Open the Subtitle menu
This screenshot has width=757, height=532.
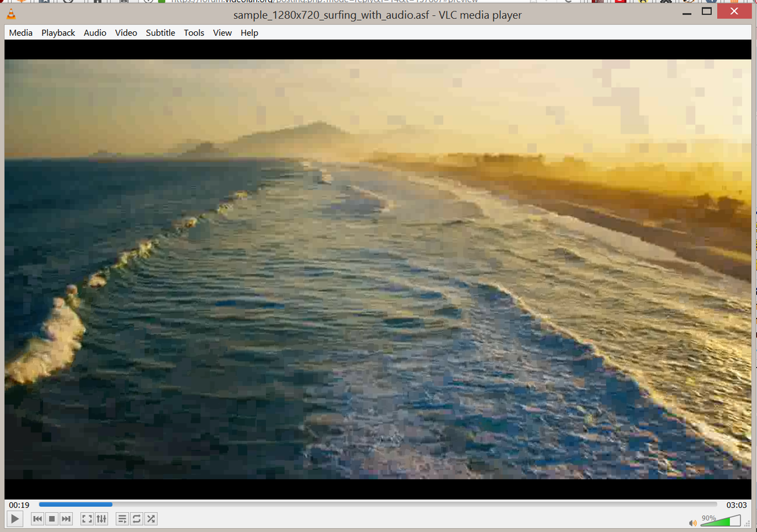point(160,33)
